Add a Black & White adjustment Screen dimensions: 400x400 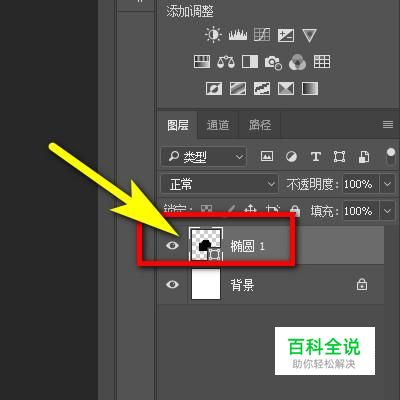coord(250,62)
